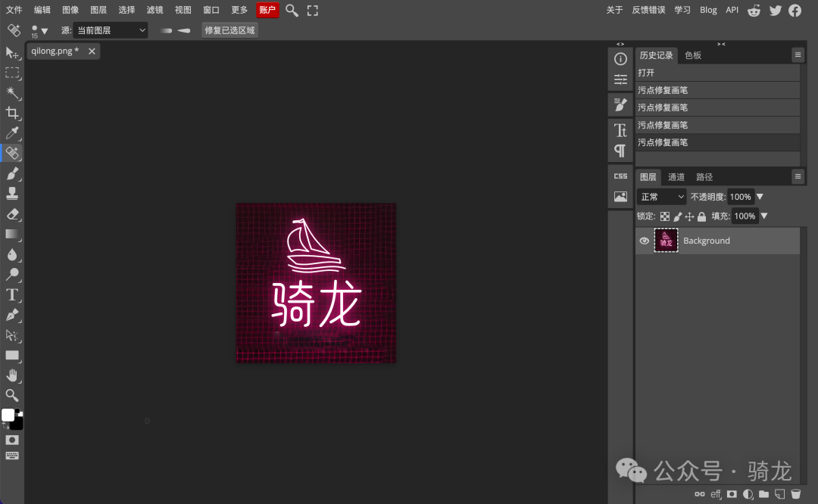Open the 学习 link
The image size is (818, 504).
[682, 10]
